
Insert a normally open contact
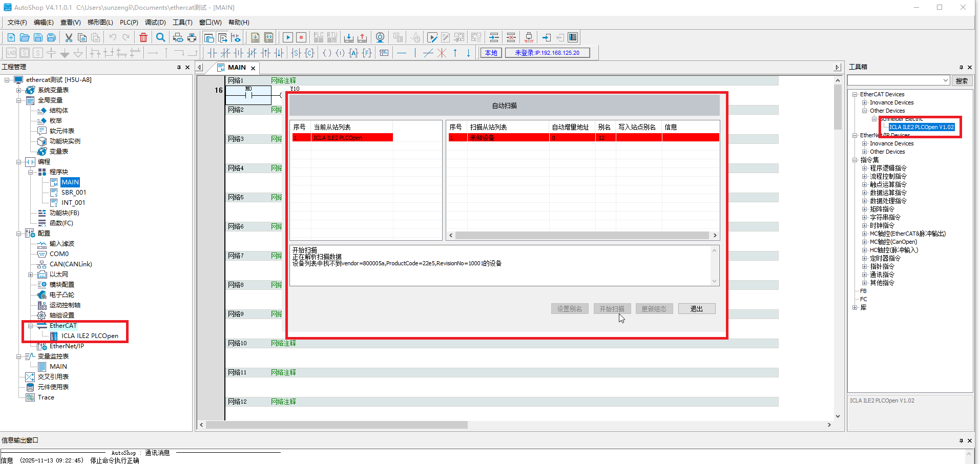coord(212,53)
